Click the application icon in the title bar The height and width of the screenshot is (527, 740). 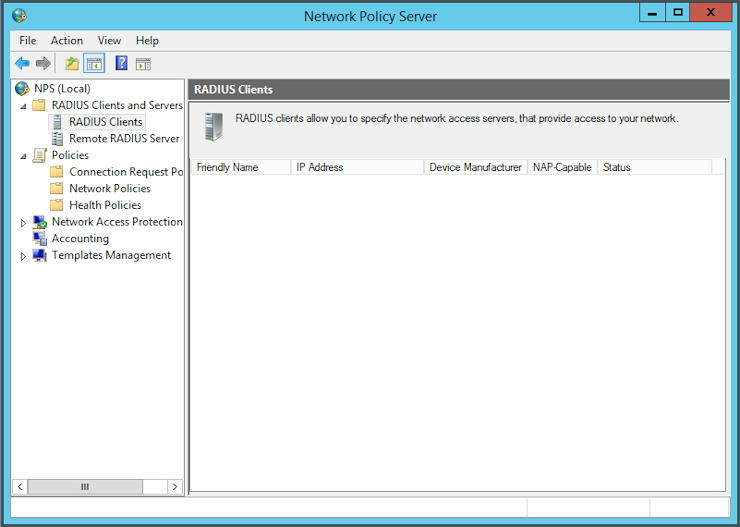19,16
